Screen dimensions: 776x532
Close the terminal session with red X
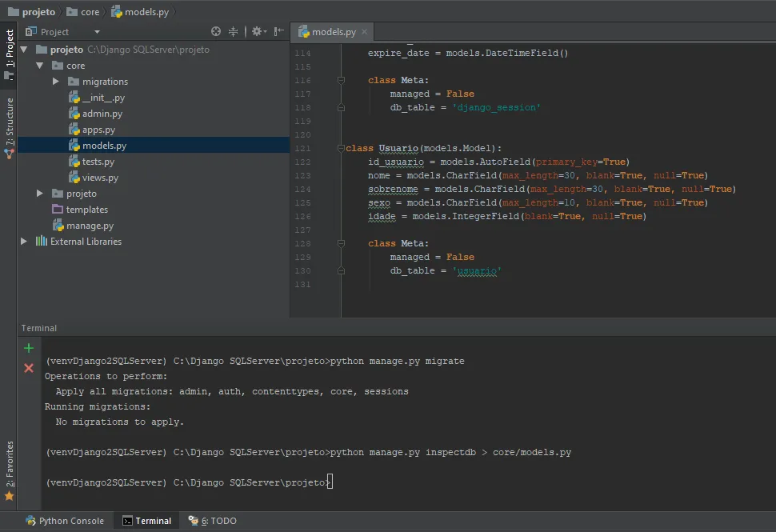point(29,368)
